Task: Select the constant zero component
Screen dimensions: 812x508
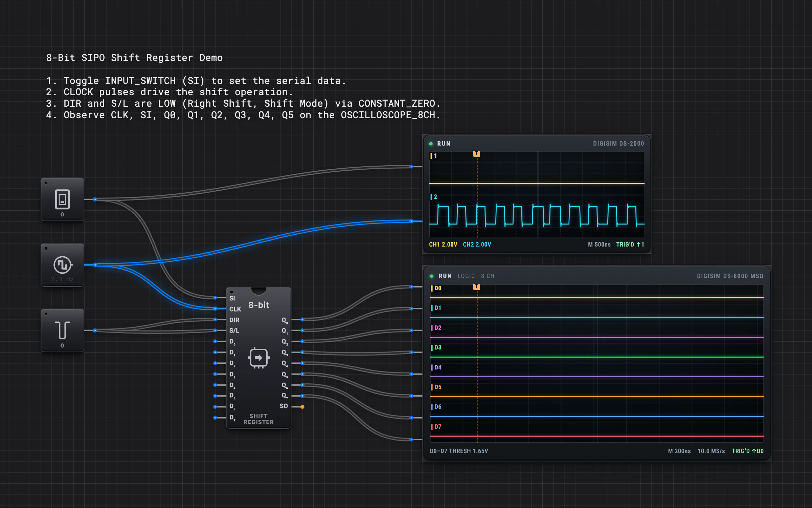Action: point(62,330)
